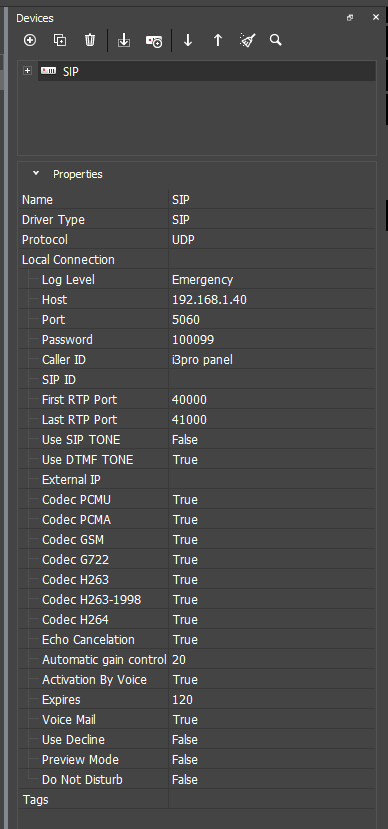Select the Echo Cancelation label
The height and width of the screenshot is (829, 388).
[x=88, y=640]
